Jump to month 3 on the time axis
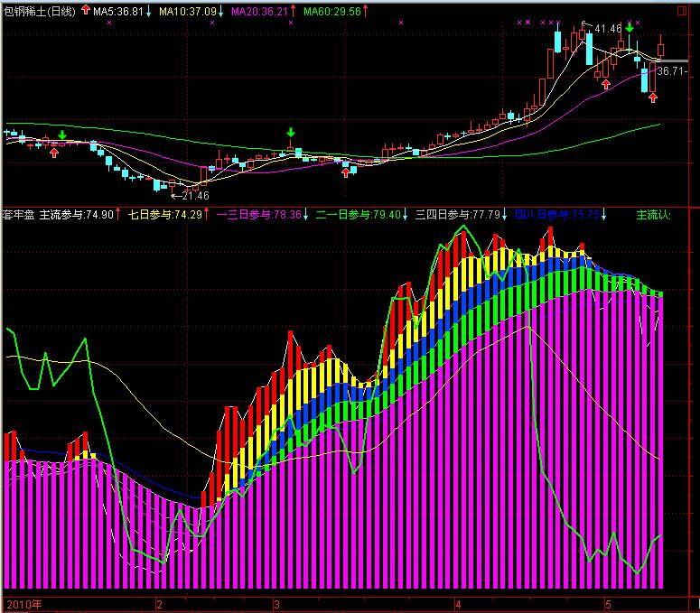 coord(276,605)
